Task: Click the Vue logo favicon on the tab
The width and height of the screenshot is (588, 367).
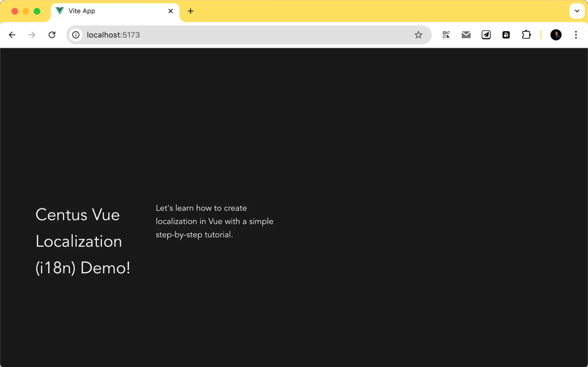Action: [x=60, y=11]
